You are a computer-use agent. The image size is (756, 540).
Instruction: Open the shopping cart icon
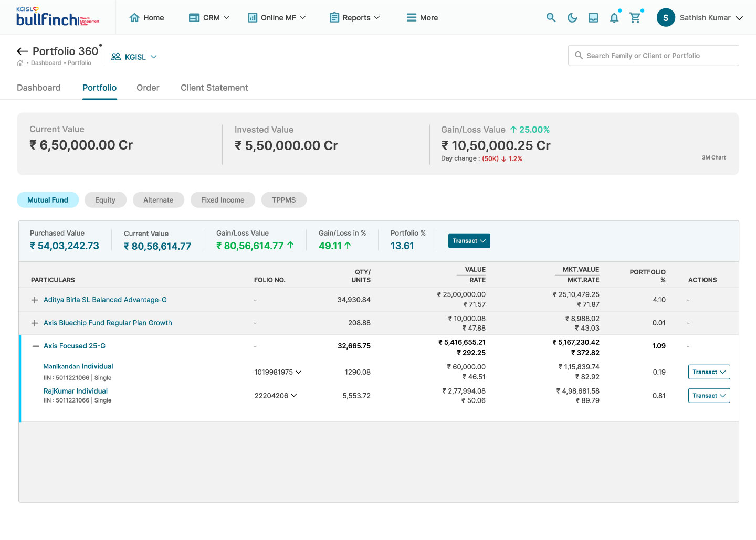pos(635,17)
